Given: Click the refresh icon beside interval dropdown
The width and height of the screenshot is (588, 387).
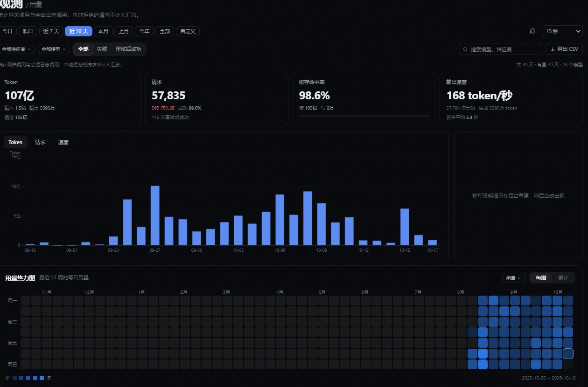Looking at the screenshot, I should pyautogui.click(x=532, y=31).
